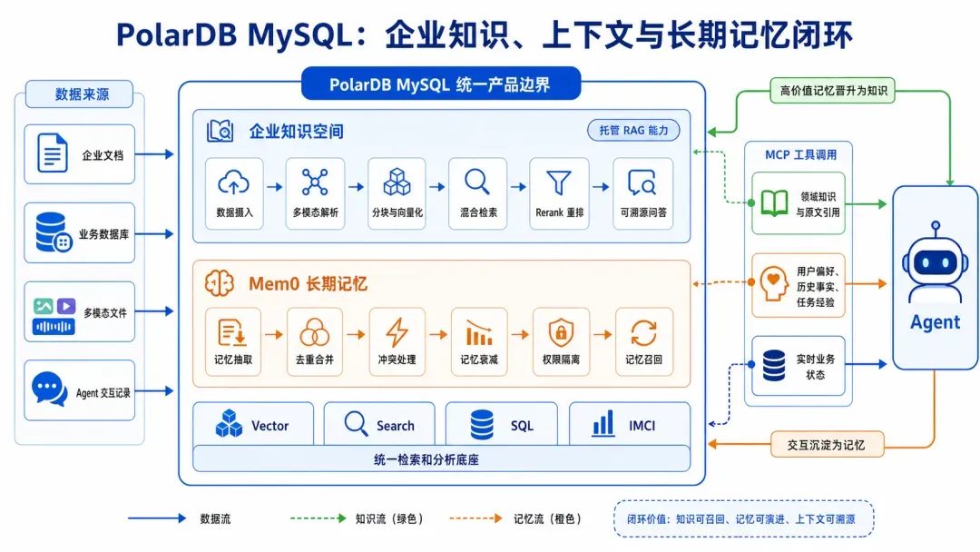This screenshot has width=980, height=552.
Task: Click the 记忆衰减 declining chart icon
Action: point(479,333)
